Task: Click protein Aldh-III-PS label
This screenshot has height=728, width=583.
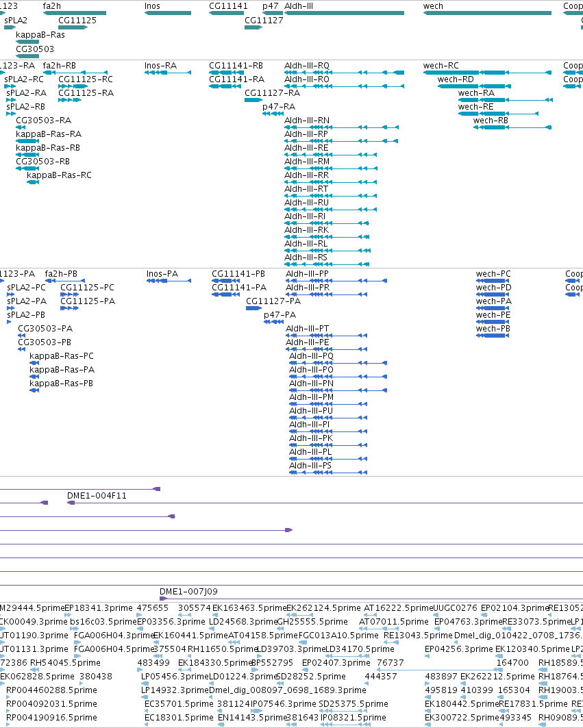Action: [x=310, y=466]
